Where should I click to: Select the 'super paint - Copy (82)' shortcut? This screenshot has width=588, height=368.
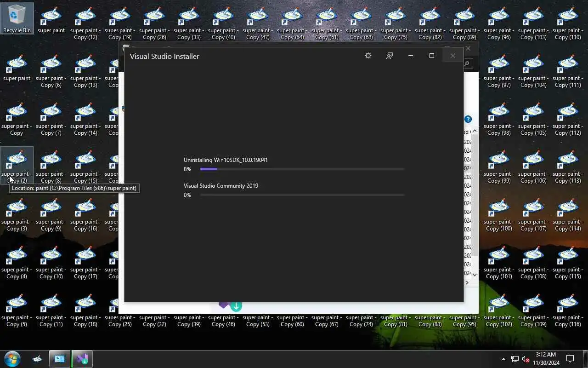coord(430,23)
